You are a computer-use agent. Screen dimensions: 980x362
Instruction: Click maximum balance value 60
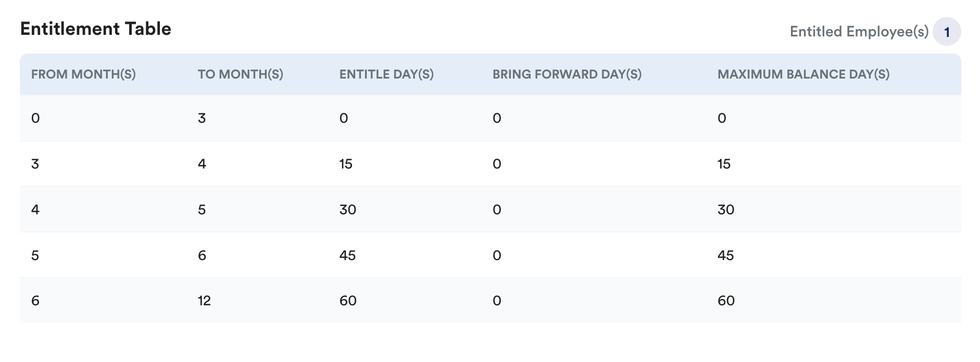[726, 301]
